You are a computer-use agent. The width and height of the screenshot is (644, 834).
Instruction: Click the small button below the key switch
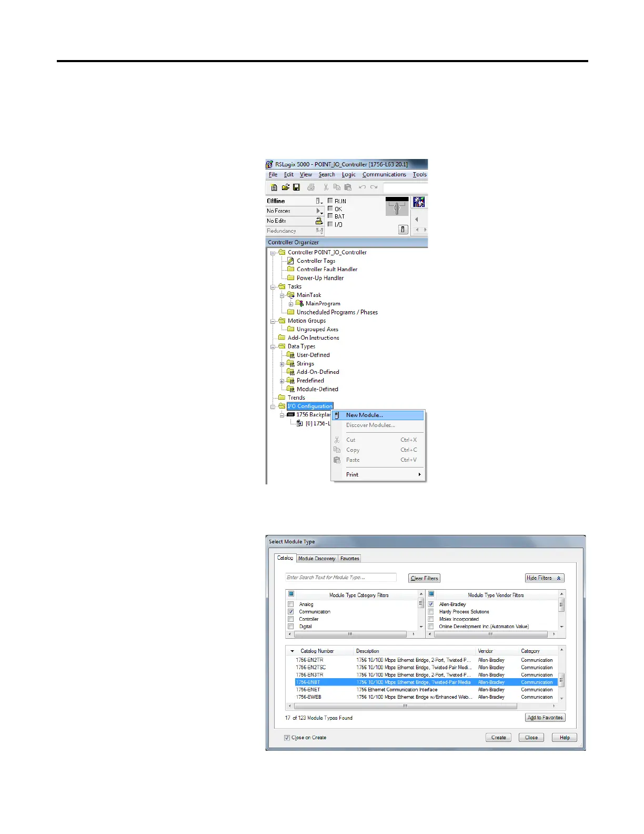point(403,230)
